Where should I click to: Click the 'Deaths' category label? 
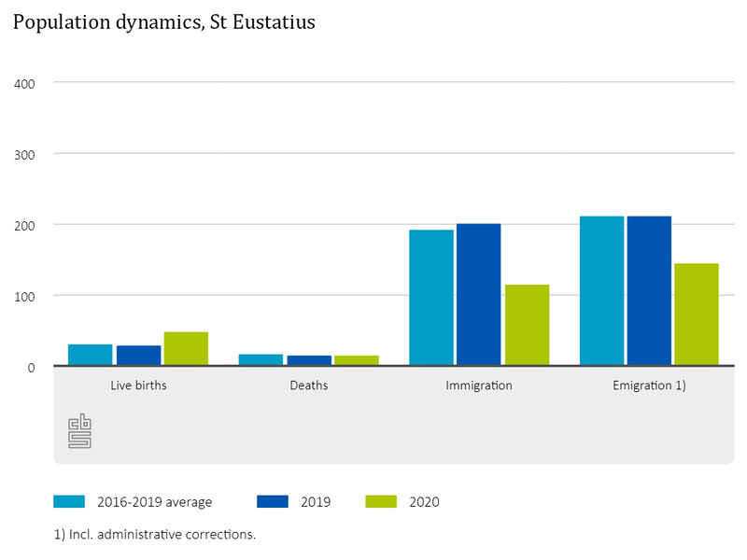pos(308,385)
